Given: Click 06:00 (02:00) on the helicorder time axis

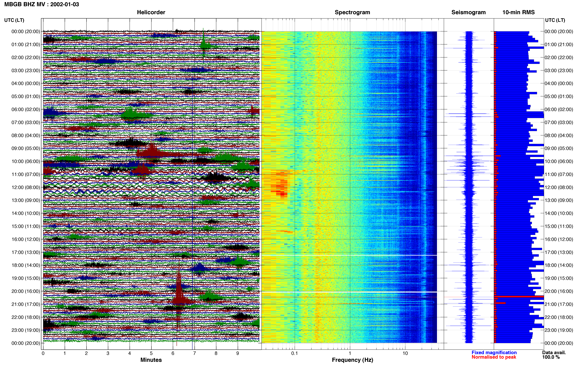Looking at the screenshot, I should pyautogui.click(x=26, y=109).
